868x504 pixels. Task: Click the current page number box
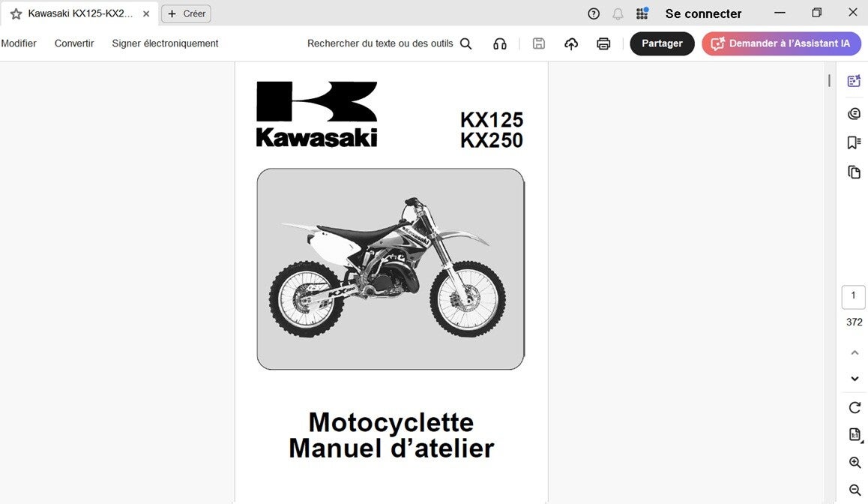(x=853, y=297)
